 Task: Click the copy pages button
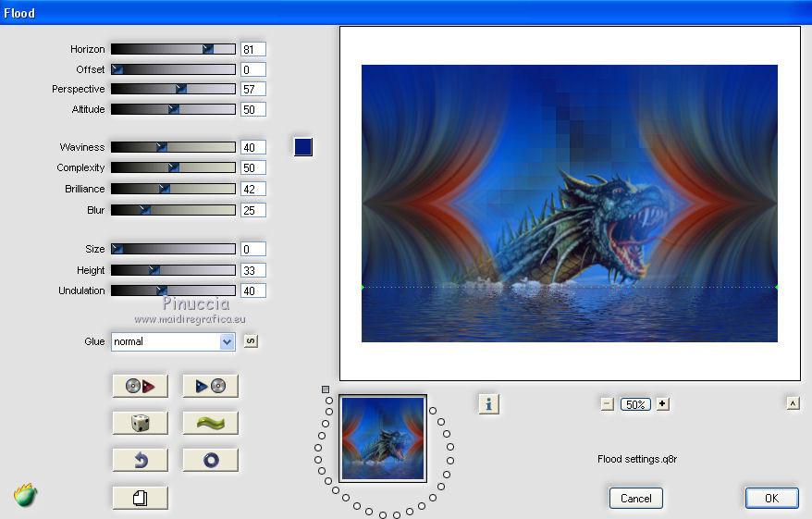(140, 498)
